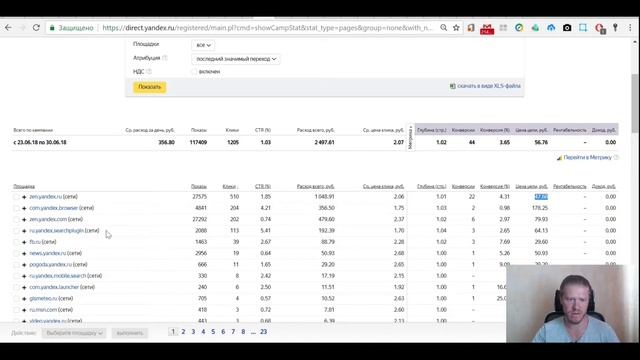
Task: Sort table by Клики column header
Action: [x=230, y=187]
